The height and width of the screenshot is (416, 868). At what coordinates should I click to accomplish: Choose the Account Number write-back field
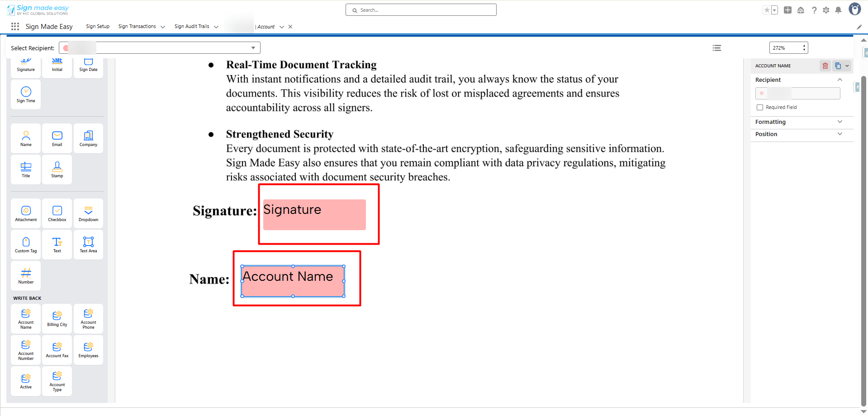(26, 350)
